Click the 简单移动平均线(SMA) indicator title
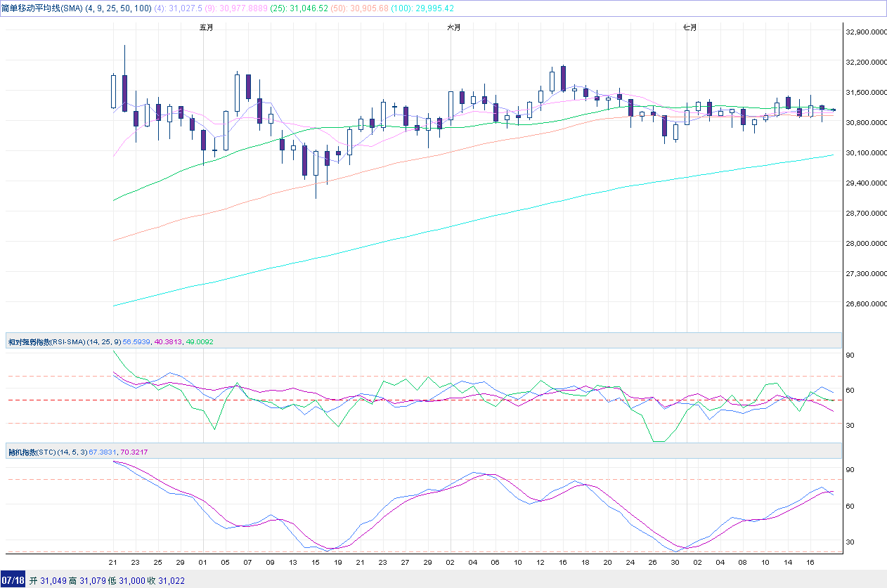 (x=43, y=8)
